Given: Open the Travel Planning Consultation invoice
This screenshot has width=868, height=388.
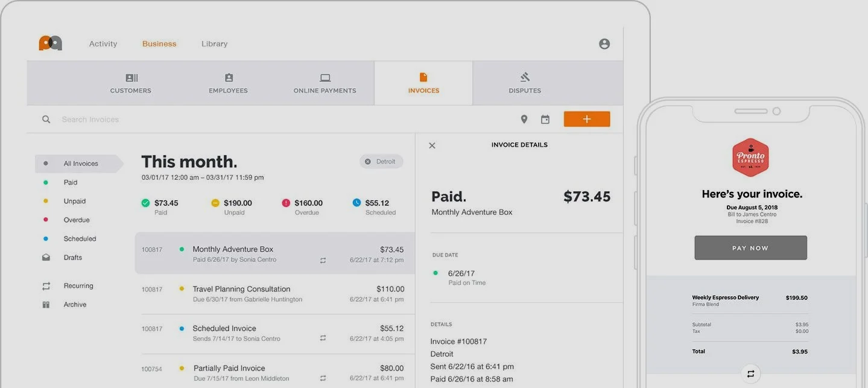Looking at the screenshot, I should [274, 293].
